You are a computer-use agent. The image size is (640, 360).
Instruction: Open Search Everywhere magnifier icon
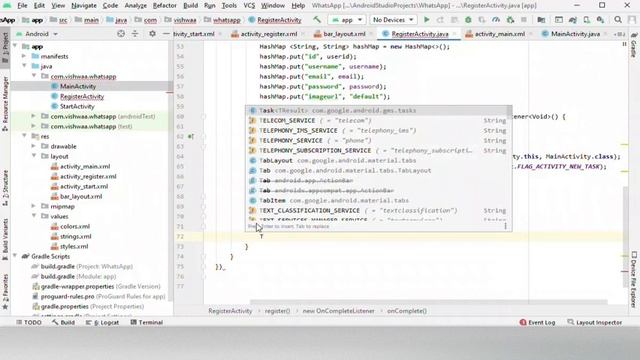pyautogui.click(x=618, y=20)
